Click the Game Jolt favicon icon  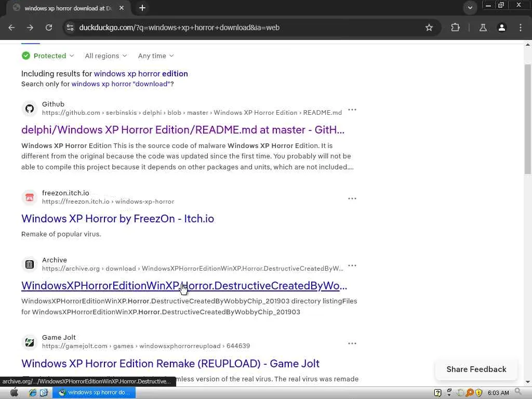tap(30, 342)
